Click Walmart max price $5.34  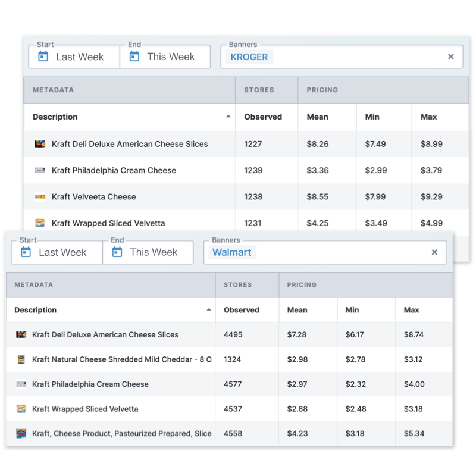pyautogui.click(x=414, y=434)
